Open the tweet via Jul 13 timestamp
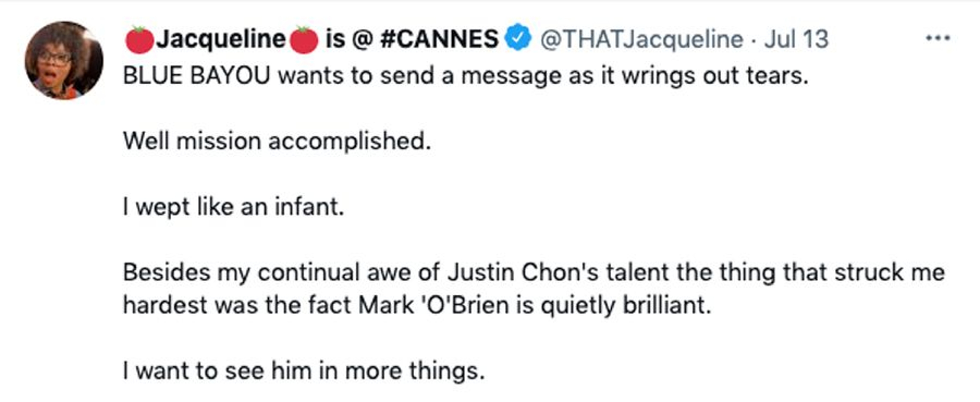This screenshot has width=980, height=402. 796,39
